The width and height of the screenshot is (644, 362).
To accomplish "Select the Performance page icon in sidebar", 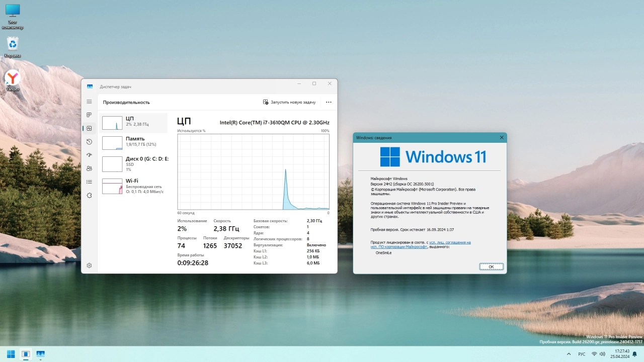I will coord(89,128).
